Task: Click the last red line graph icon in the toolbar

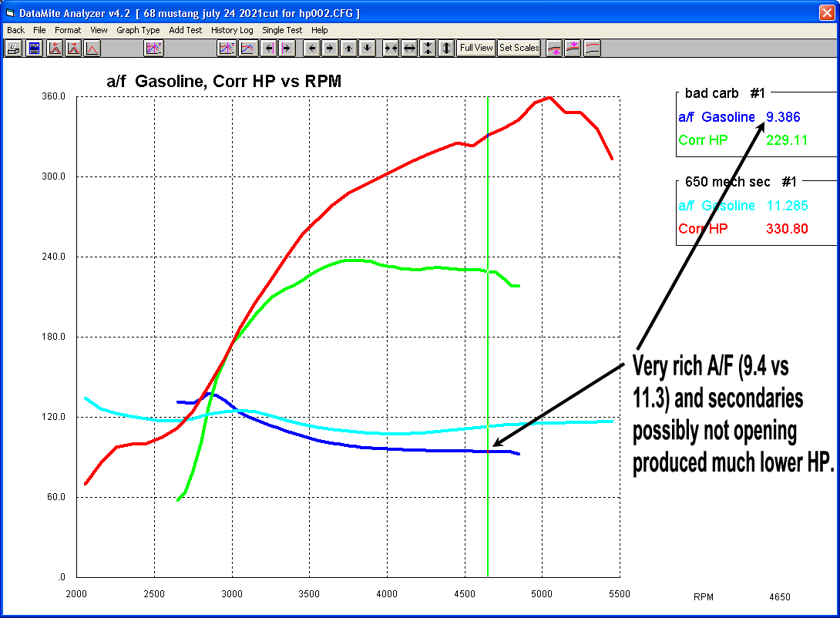Action: click(x=592, y=49)
